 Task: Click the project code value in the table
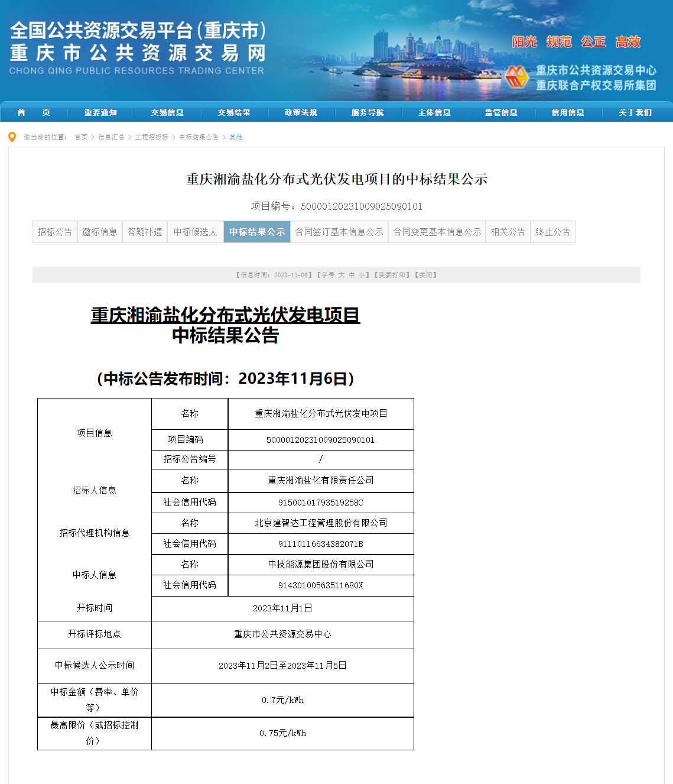[x=321, y=440]
